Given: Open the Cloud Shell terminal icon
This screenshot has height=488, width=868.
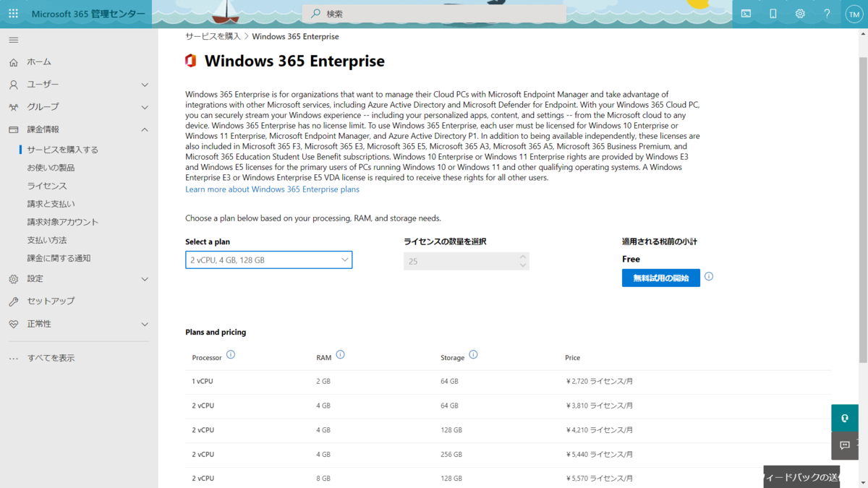Looking at the screenshot, I should click(746, 14).
